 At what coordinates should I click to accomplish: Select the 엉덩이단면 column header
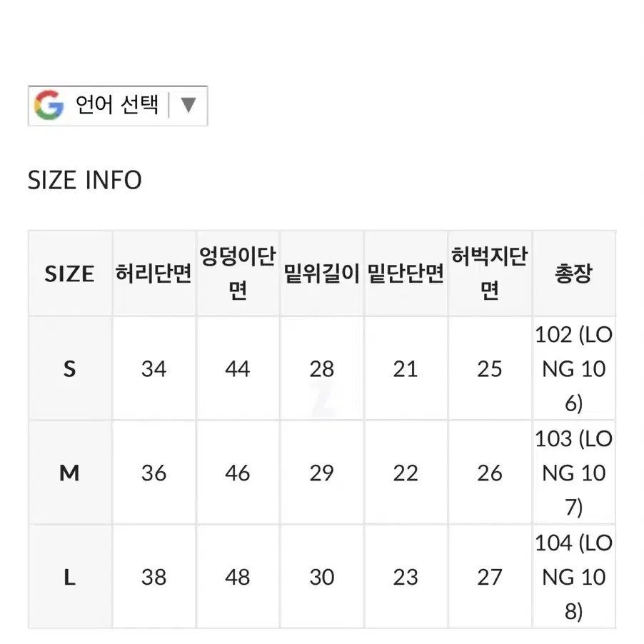coord(238,273)
